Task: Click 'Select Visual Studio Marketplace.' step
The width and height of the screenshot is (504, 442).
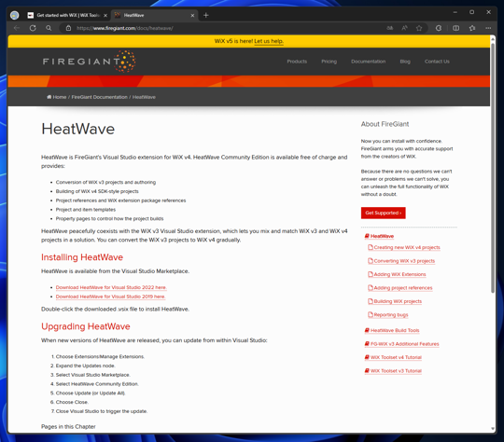Action: (93, 375)
